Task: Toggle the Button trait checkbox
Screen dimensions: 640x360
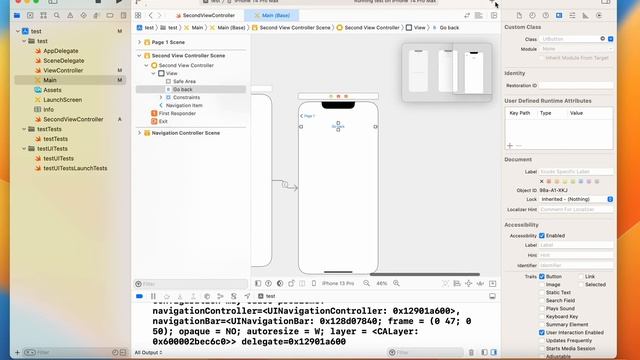Action: click(x=542, y=276)
